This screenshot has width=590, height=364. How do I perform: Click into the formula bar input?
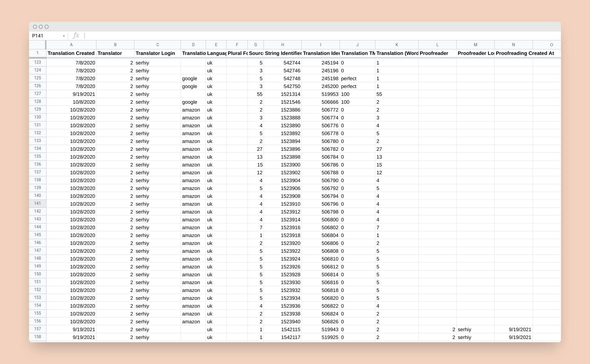pyautogui.click(x=322, y=36)
